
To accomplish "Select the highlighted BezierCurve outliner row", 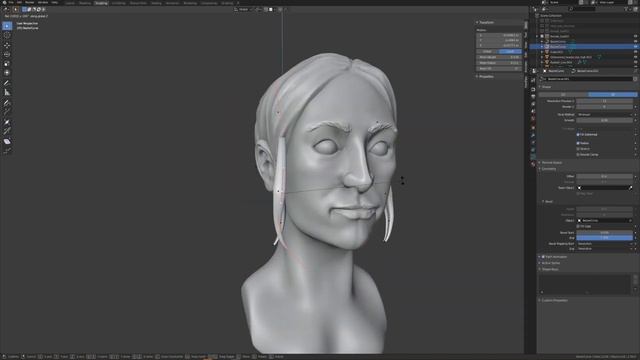I will (584, 47).
